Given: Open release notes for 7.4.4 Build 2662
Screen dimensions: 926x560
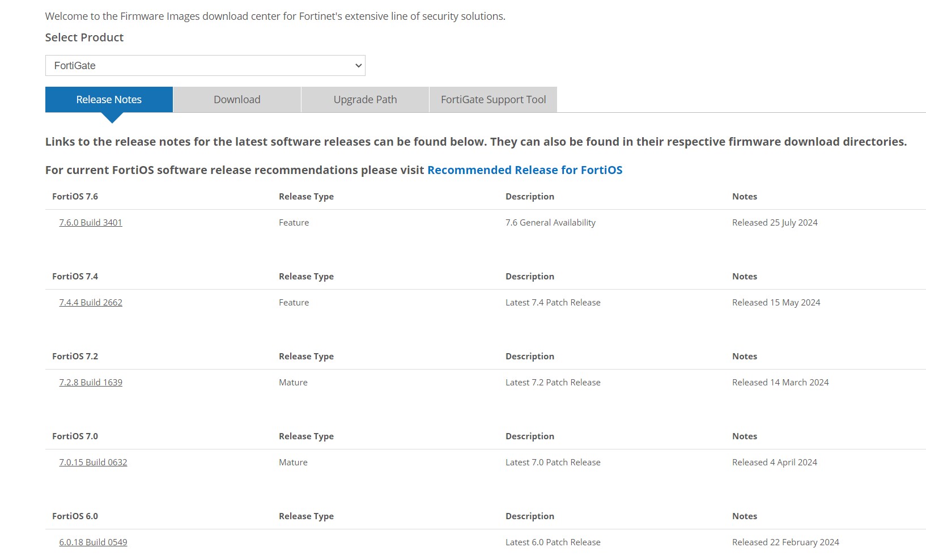Looking at the screenshot, I should click(91, 303).
